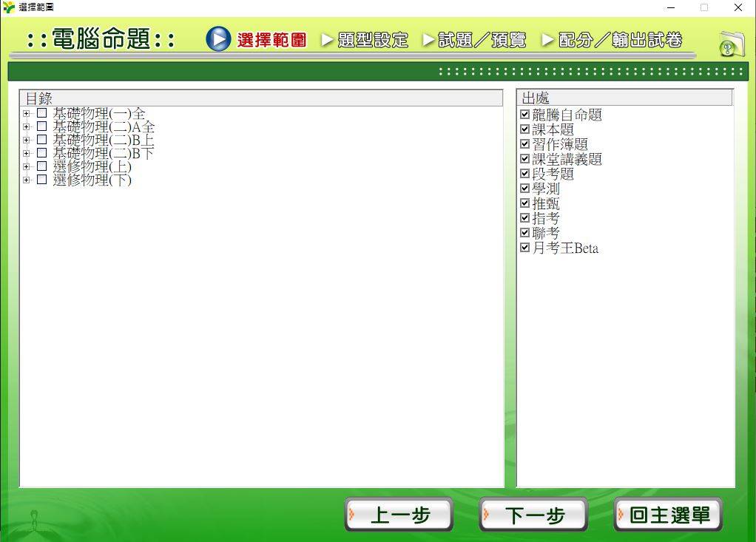Click the 月考王Beta label text

click(x=565, y=248)
